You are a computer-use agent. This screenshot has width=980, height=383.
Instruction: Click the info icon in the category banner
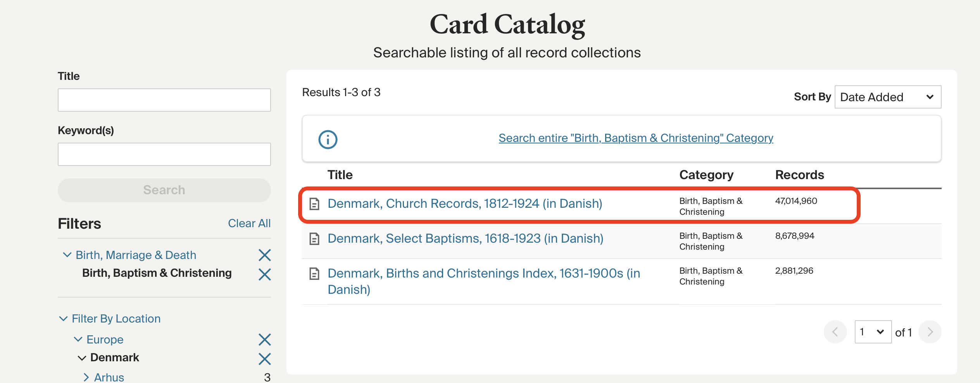tap(328, 140)
